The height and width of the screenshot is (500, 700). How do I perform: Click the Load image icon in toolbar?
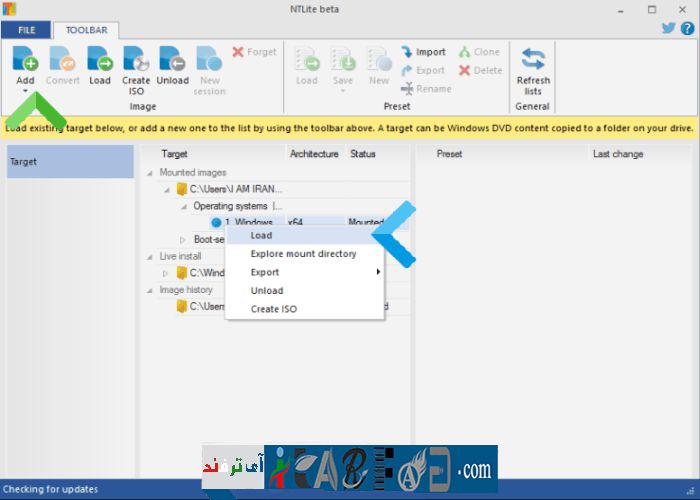coord(100,60)
